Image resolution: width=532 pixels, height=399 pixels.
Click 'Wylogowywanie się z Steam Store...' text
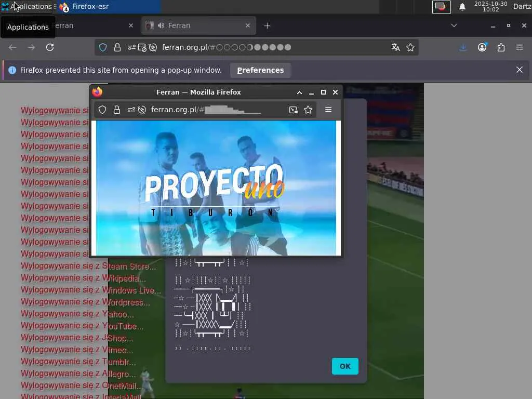88,266
